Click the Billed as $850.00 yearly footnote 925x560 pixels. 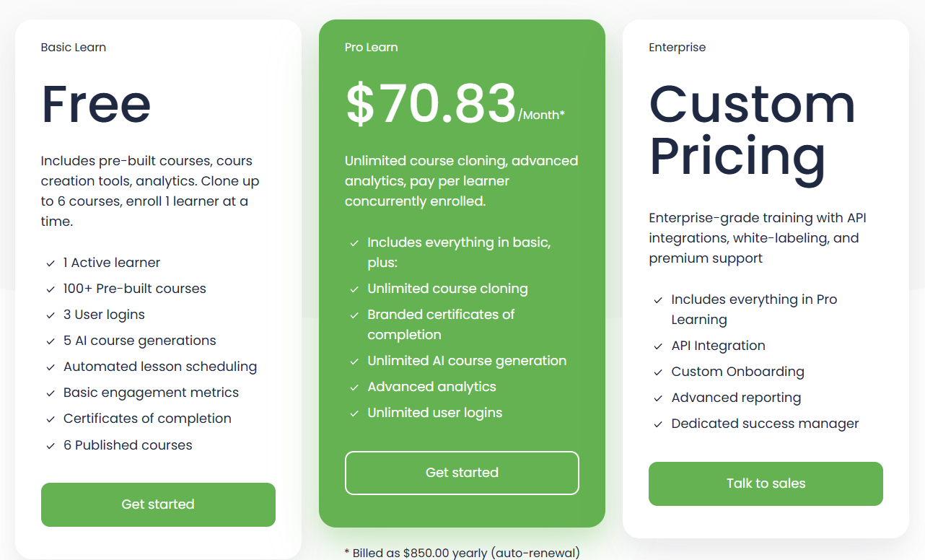click(x=462, y=553)
